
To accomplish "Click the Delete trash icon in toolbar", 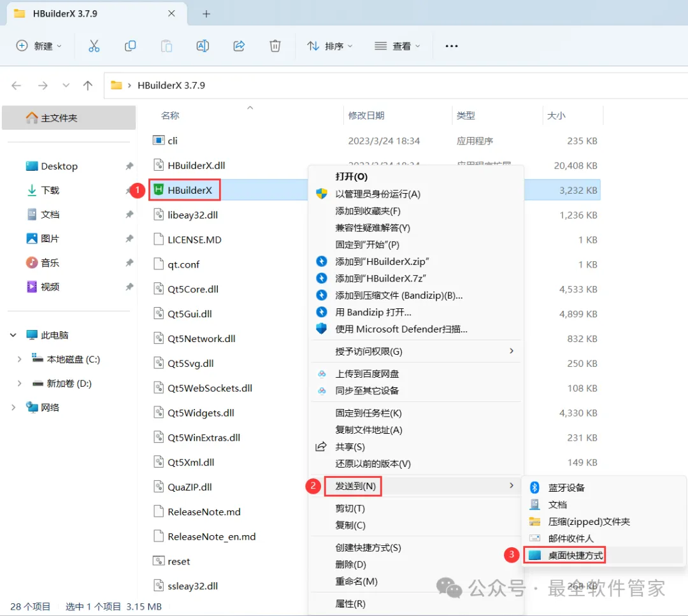I will click(275, 46).
